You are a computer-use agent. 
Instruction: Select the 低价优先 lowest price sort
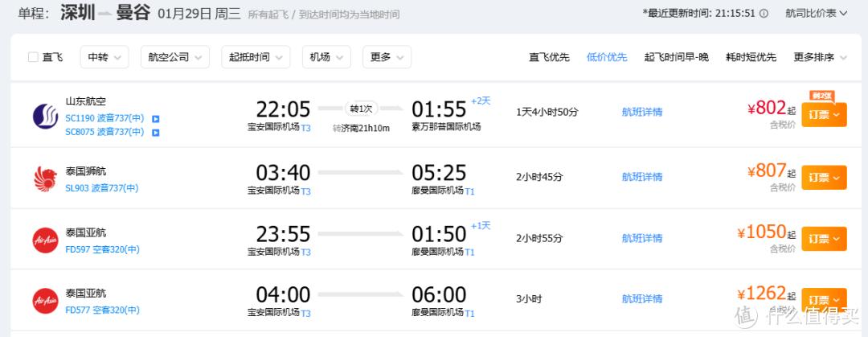[x=607, y=57]
